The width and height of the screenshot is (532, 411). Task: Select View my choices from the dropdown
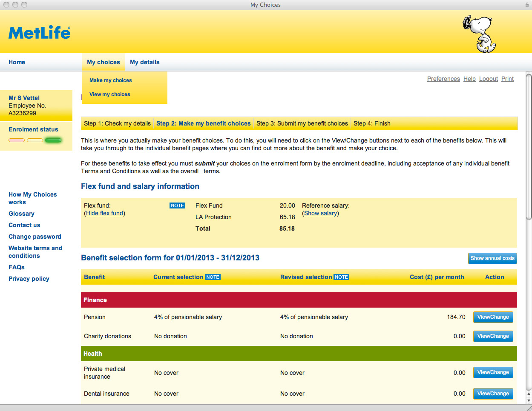pos(110,94)
